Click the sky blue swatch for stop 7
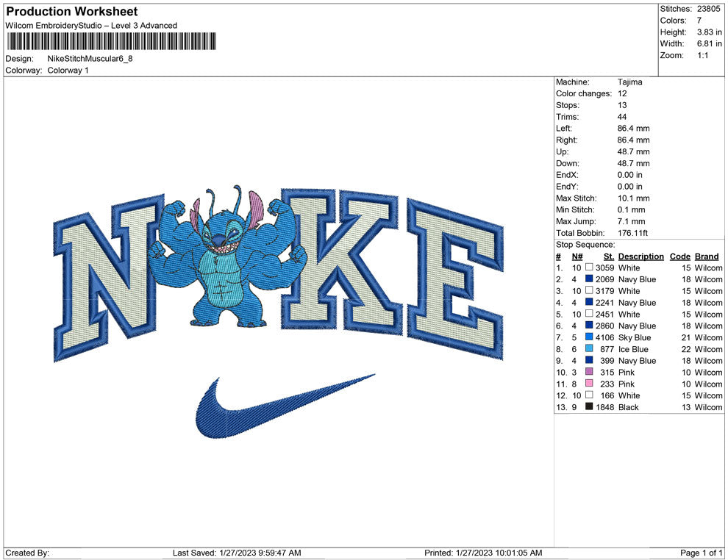Image resolution: width=728 pixels, height=560 pixels. [589, 337]
